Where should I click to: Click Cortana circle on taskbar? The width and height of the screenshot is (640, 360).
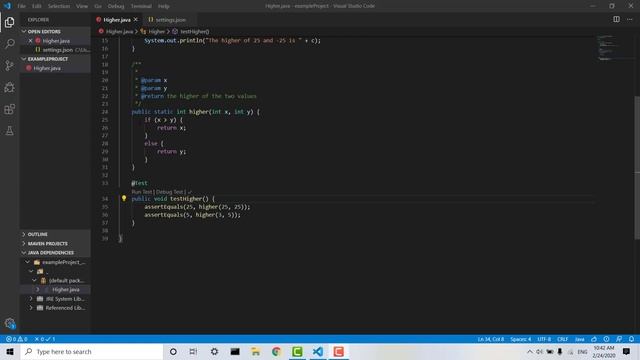click(x=173, y=351)
